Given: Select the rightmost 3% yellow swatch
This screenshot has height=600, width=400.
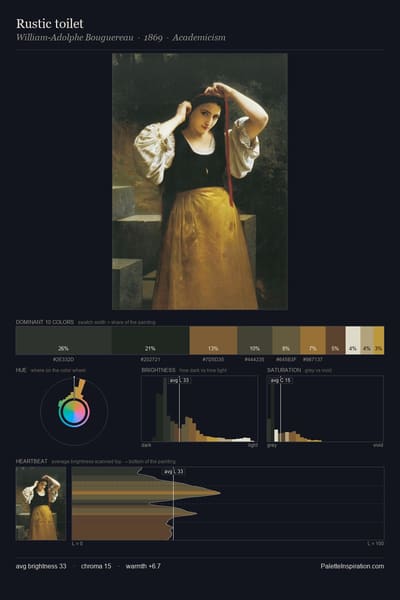Looking at the screenshot, I should [379, 340].
